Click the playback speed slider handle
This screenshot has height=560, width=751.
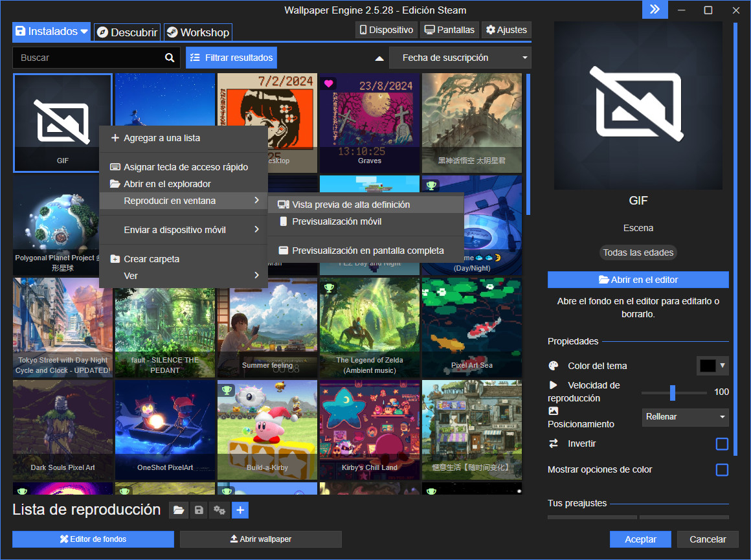[x=673, y=392]
